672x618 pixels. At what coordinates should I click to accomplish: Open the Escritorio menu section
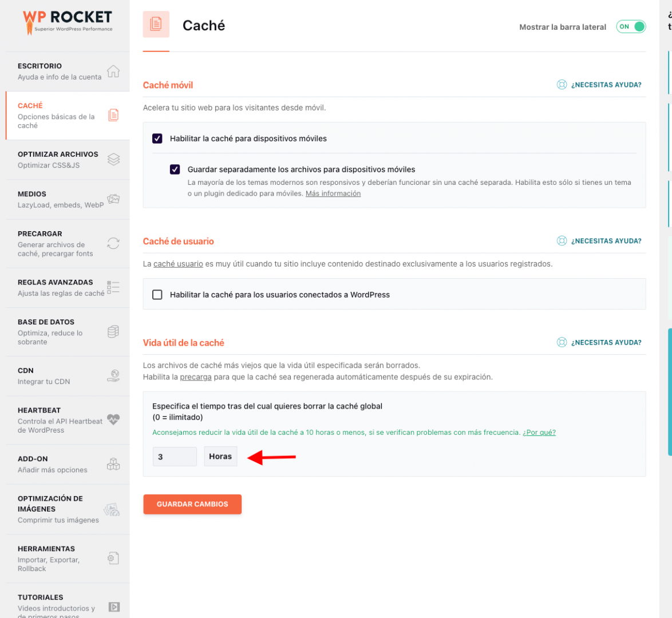[68, 71]
